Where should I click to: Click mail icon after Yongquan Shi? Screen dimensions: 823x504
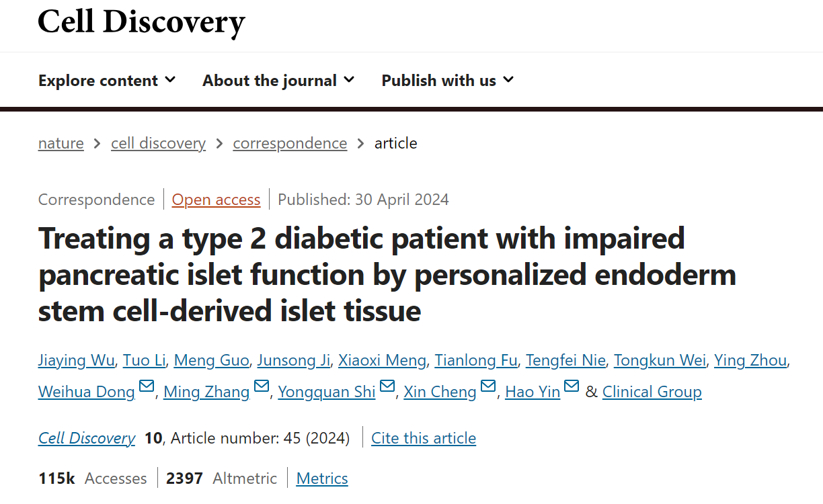click(x=387, y=387)
